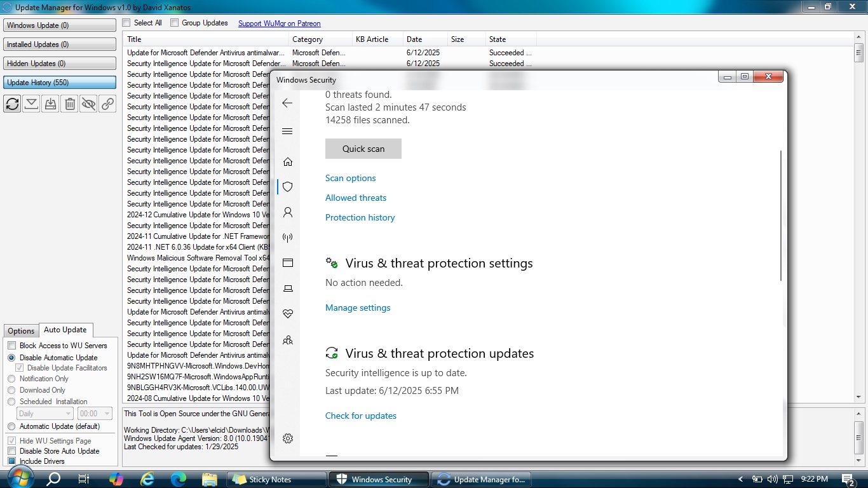Open Virus & threat protection shield icon

(287, 187)
